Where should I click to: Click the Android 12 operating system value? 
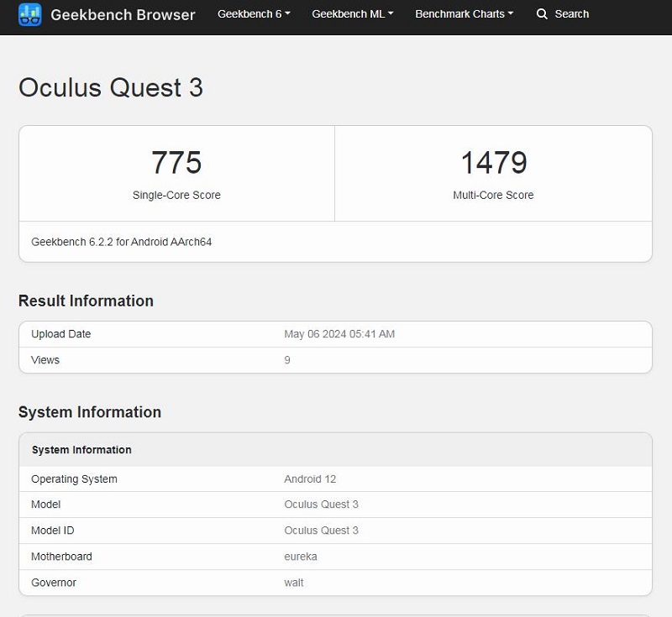(310, 479)
